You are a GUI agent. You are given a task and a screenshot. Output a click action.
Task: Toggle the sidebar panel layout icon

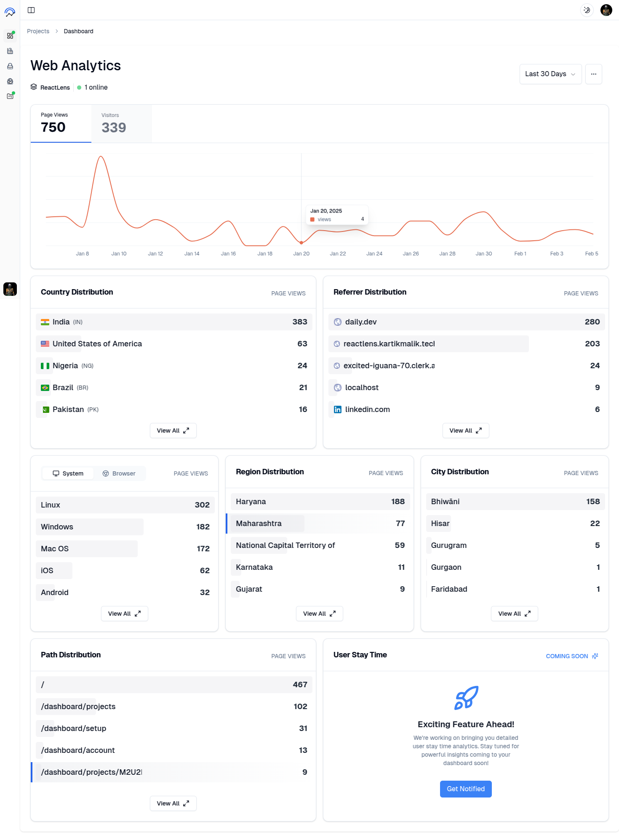click(x=31, y=10)
